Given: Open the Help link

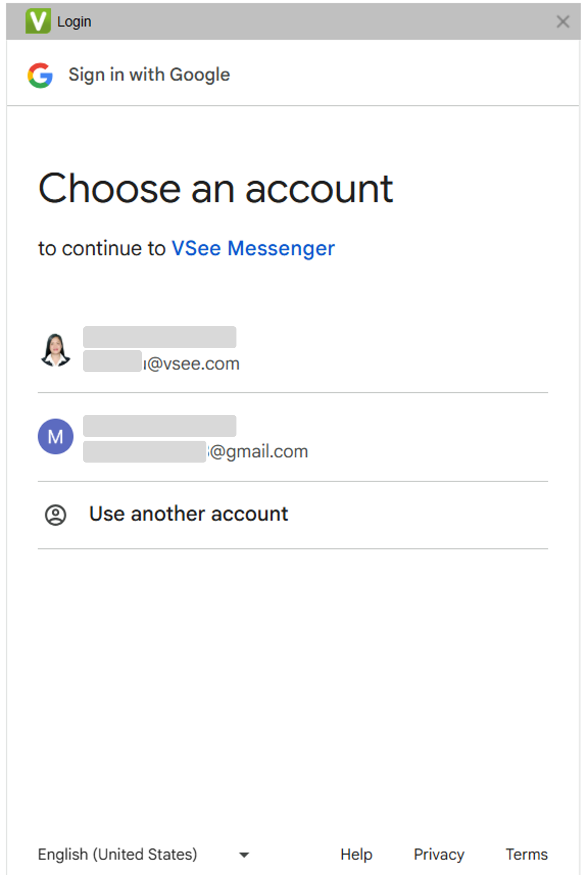Looking at the screenshot, I should (356, 854).
